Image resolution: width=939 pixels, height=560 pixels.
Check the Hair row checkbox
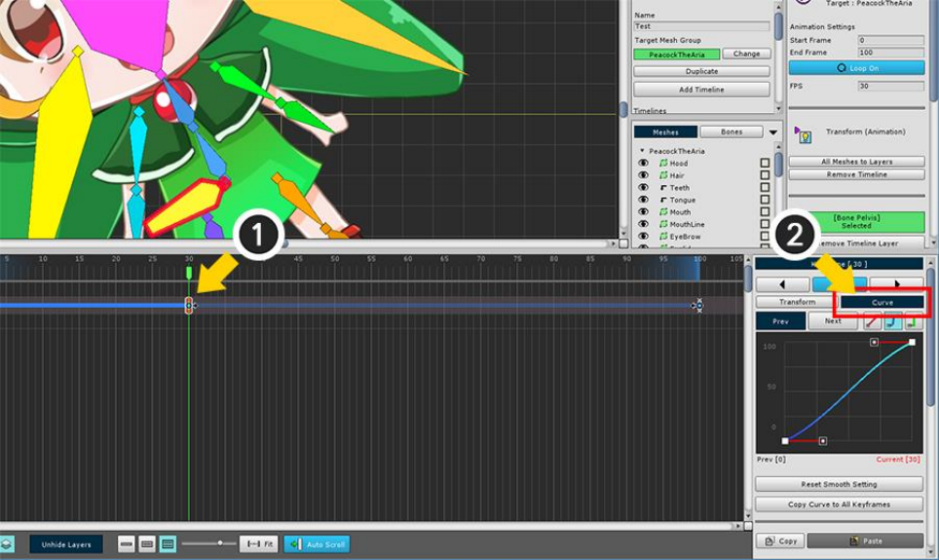tap(765, 175)
